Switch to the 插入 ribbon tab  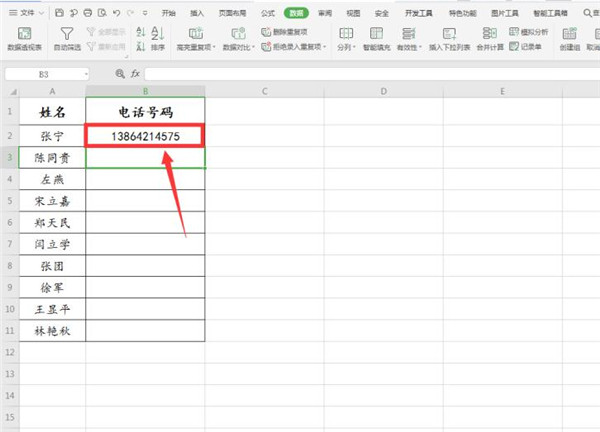click(197, 13)
